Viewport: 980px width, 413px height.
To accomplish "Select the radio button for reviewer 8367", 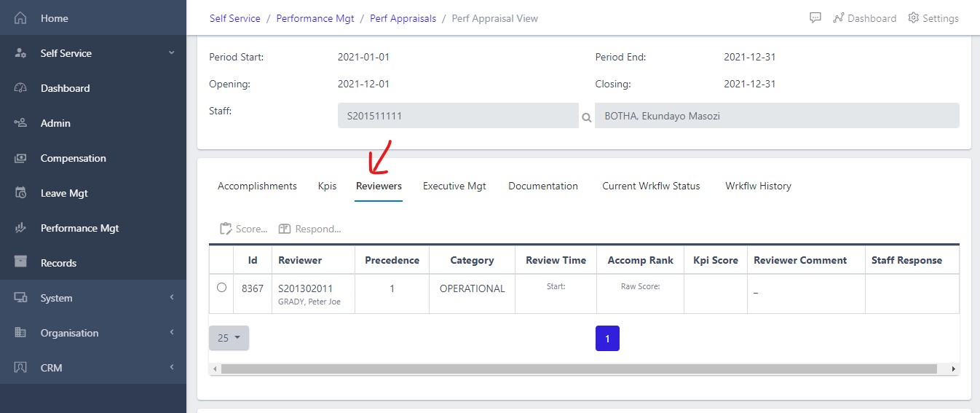I will tap(221, 288).
